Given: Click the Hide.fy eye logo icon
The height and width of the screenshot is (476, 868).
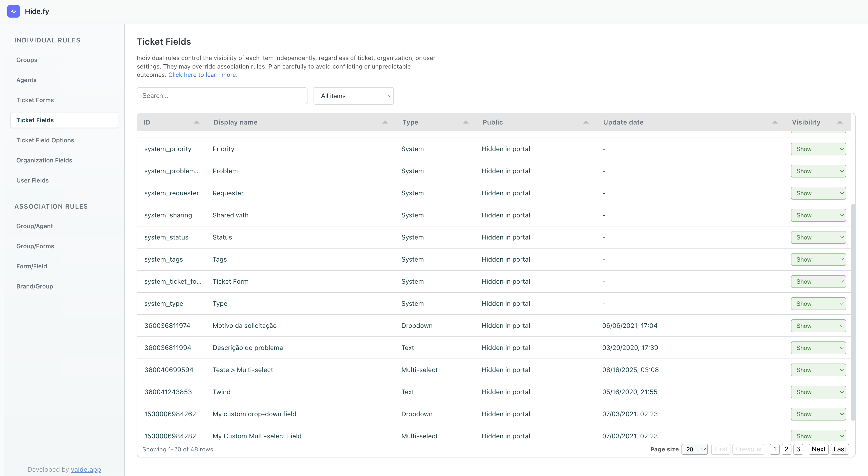Looking at the screenshot, I should click(14, 11).
